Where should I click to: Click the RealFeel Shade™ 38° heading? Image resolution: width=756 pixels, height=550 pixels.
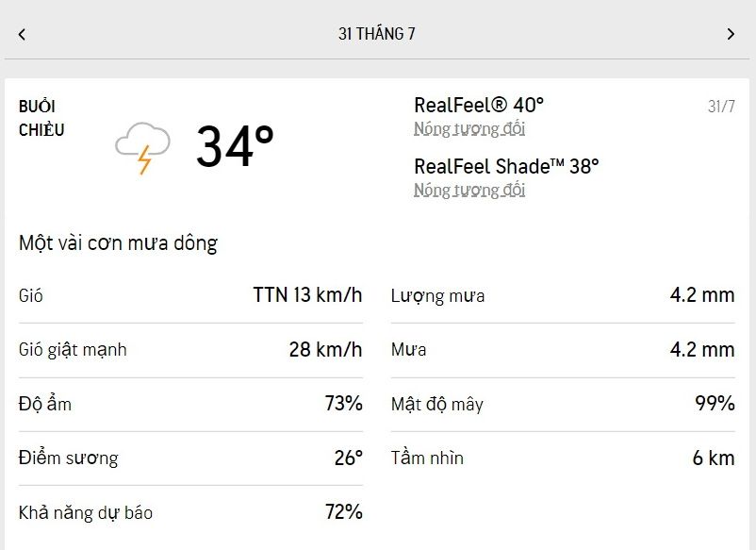click(x=506, y=166)
